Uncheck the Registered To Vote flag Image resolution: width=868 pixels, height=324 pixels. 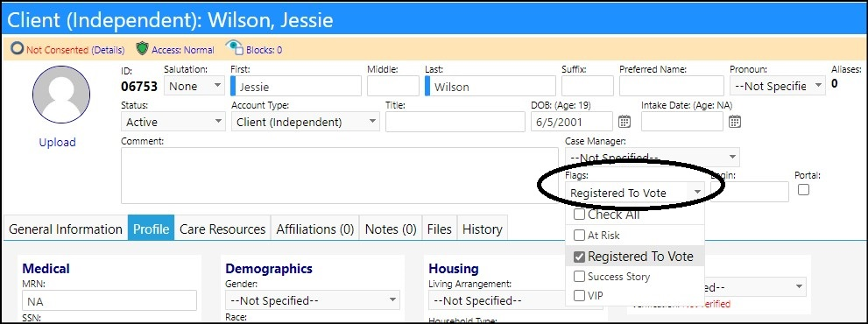click(579, 257)
